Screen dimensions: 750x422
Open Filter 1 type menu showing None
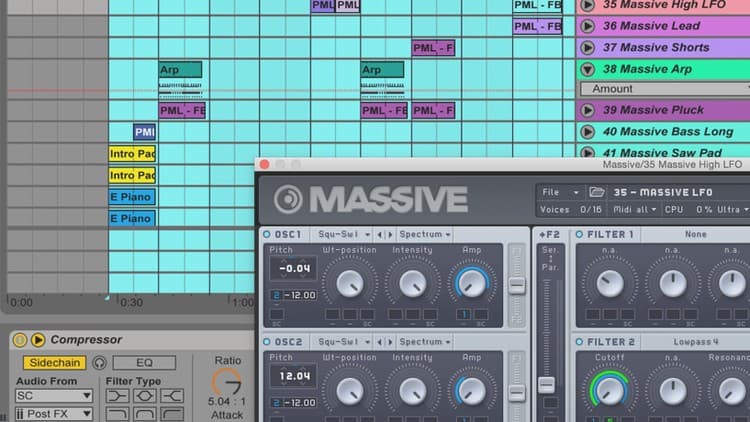click(x=695, y=234)
